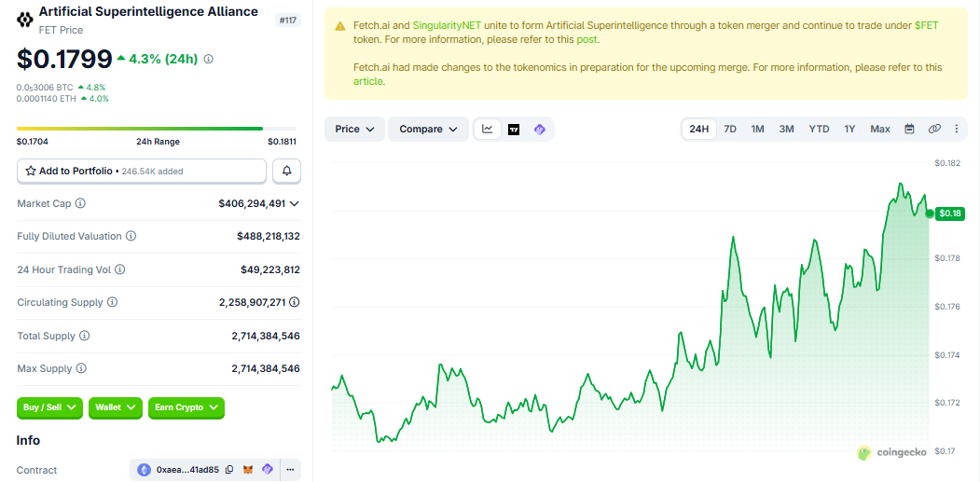Click the info icon beside 24h percentage
Viewport: 980px width, 482px height.
209,59
